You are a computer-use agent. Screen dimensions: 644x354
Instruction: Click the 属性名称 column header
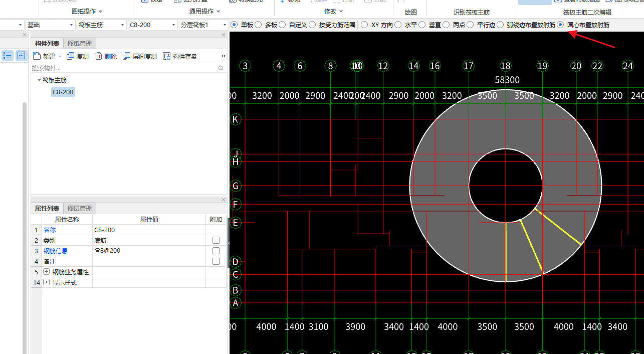coord(67,219)
